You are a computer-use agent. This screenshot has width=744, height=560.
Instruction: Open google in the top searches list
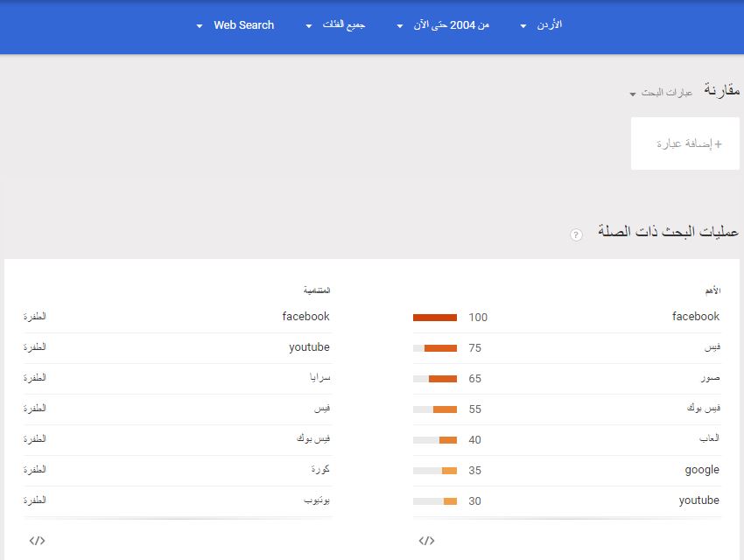(x=702, y=470)
